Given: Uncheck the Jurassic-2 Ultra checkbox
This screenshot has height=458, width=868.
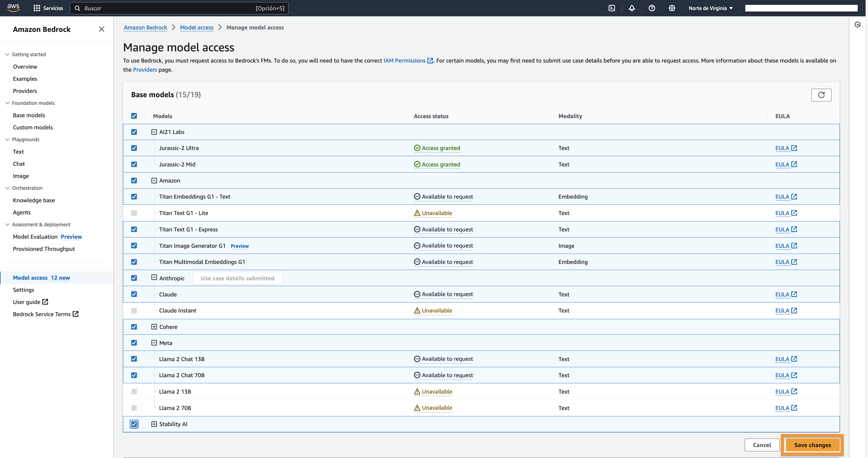Looking at the screenshot, I should coord(134,148).
